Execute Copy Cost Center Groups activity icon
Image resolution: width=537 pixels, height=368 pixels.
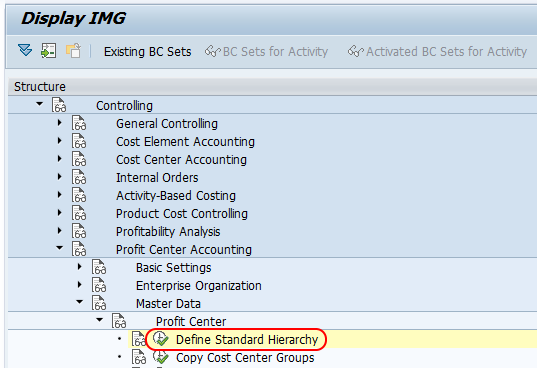[161, 357]
